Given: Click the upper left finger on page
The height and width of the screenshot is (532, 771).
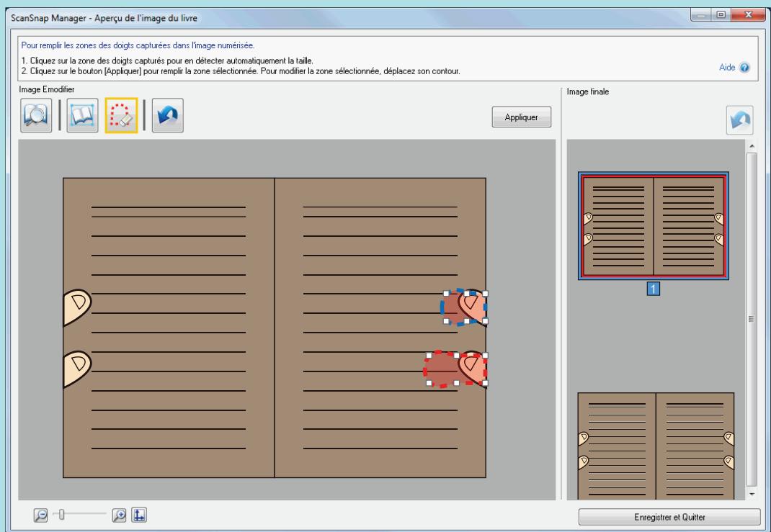Looking at the screenshot, I should point(77,307).
